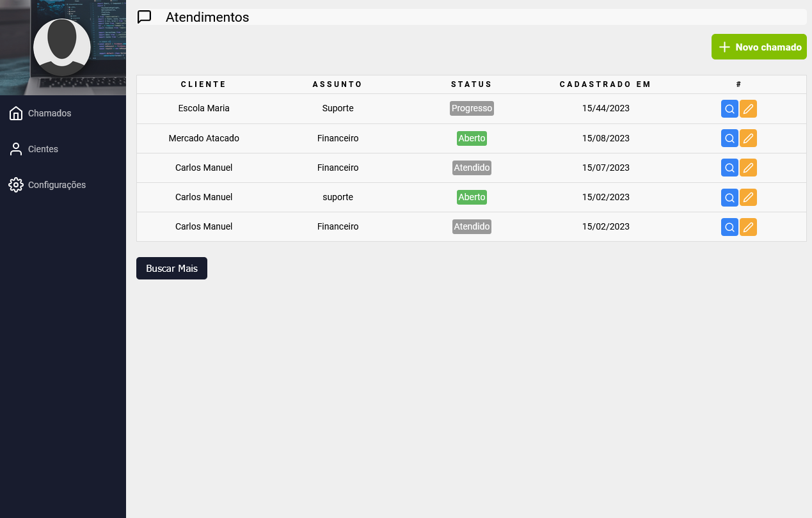Click the # column header
The image size is (812, 518).
(x=739, y=84)
